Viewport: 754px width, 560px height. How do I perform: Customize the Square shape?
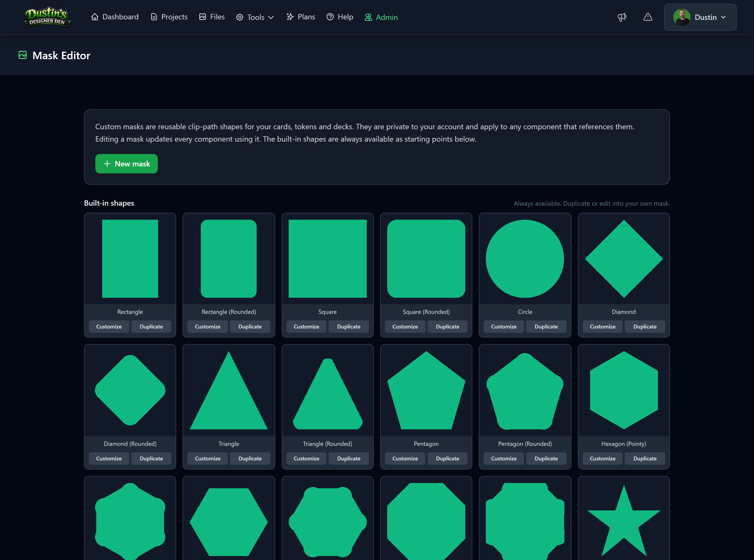coord(306,326)
